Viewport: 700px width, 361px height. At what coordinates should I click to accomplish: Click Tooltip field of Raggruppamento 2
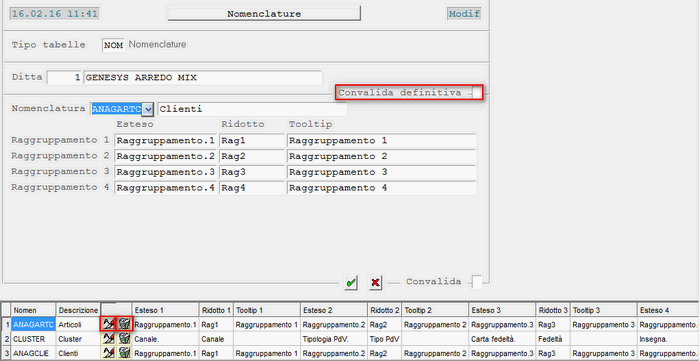point(381,157)
